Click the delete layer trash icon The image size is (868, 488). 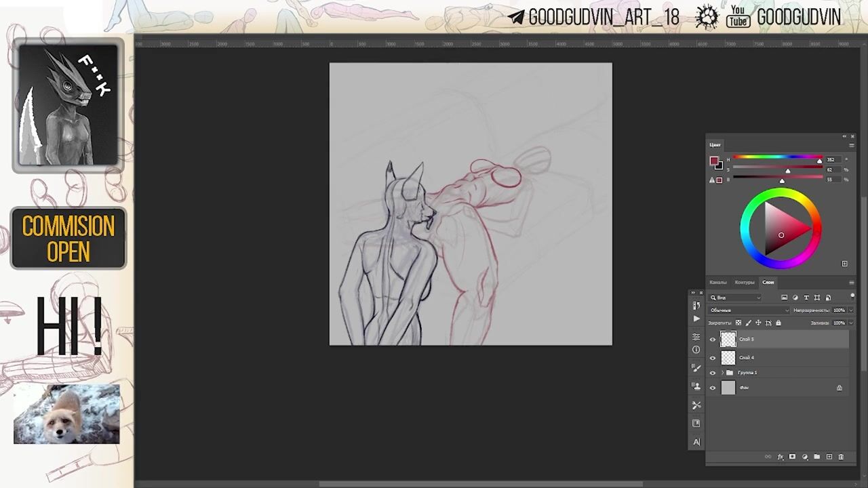841,457
